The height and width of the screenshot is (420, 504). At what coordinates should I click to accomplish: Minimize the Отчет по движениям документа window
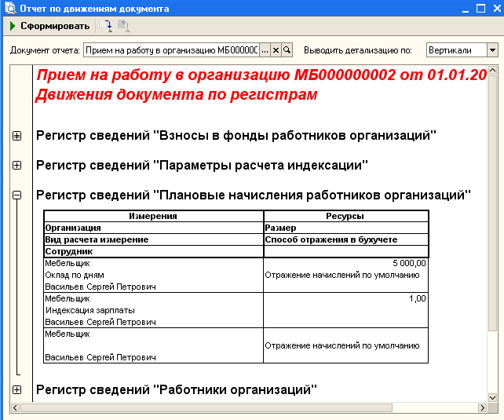point(466,9)
